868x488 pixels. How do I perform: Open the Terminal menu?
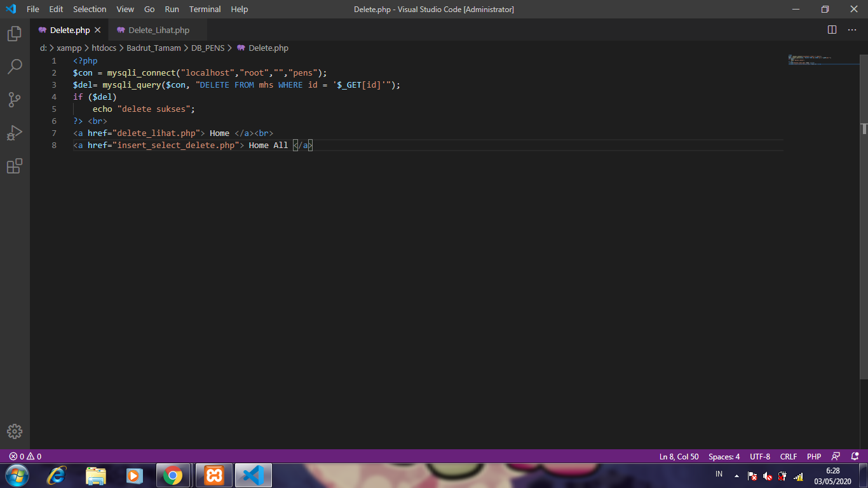click(205, 9)
